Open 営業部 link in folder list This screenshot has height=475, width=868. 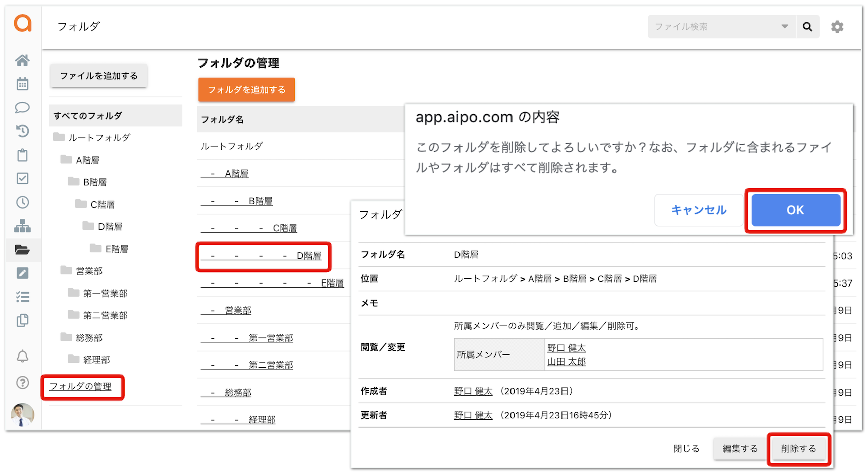(226, 310)
